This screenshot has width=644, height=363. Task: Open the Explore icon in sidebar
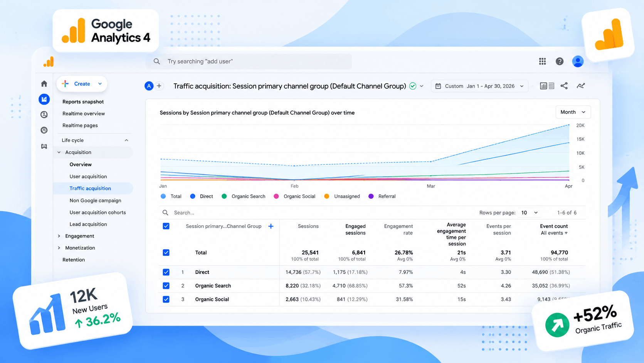[44, 115]
